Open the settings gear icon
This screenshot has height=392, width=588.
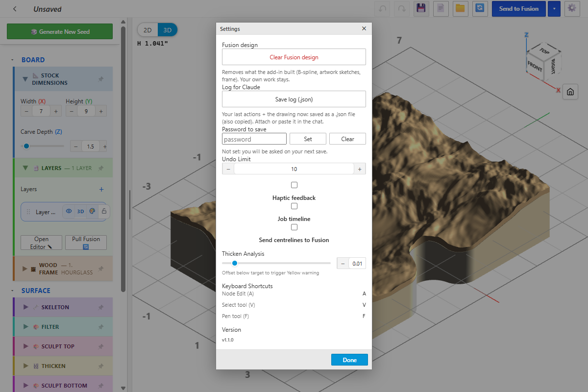[x=572, y=8]
